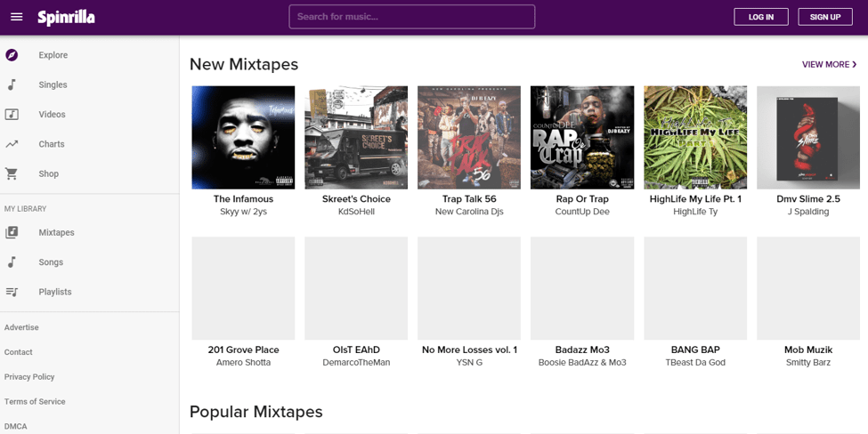Open the OlsT EAhD placeholder cover
This screenshot has height=434, width=868.
pyautogui.click(x=356, y=288)
